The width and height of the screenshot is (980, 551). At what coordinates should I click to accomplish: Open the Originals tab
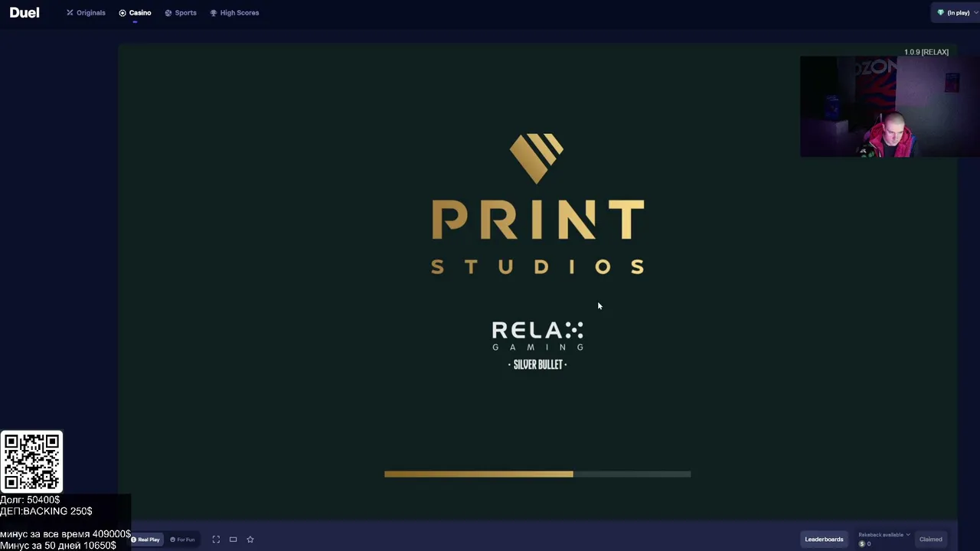86,13
